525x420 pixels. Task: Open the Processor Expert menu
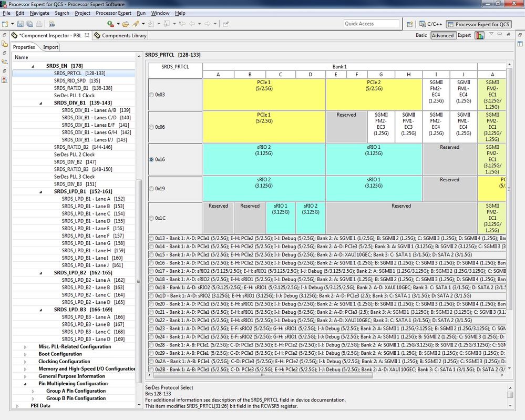(114, 13)
